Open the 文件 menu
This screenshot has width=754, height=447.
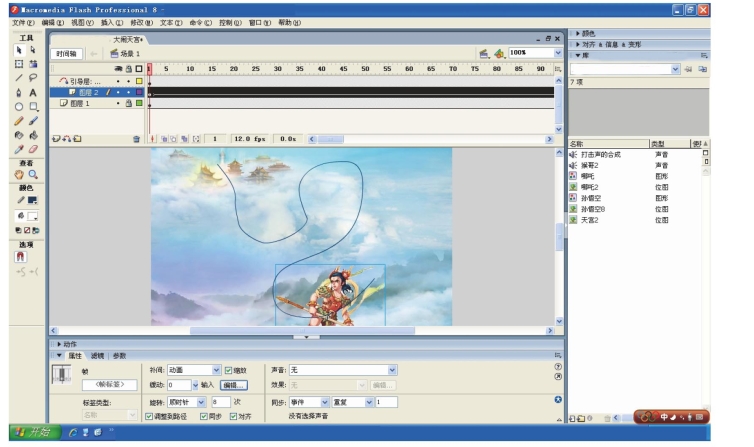pyautogui.click(x=23, y=23)
